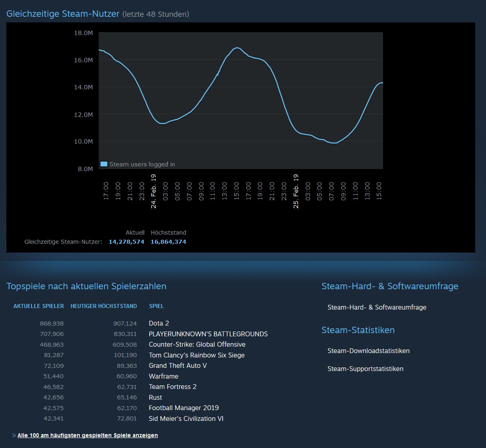Click the '25. Feb. 19' date axis label

click(x=296, y=191)
